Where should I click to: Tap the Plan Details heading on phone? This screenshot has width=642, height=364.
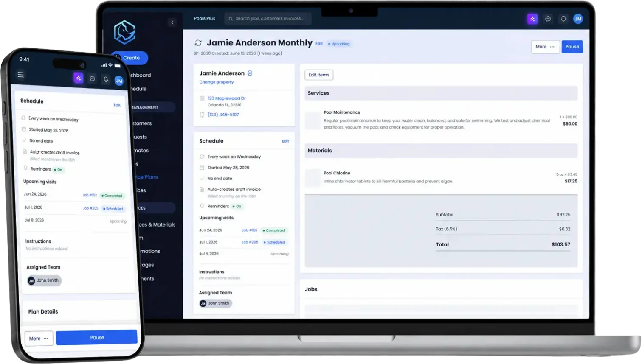43,312
